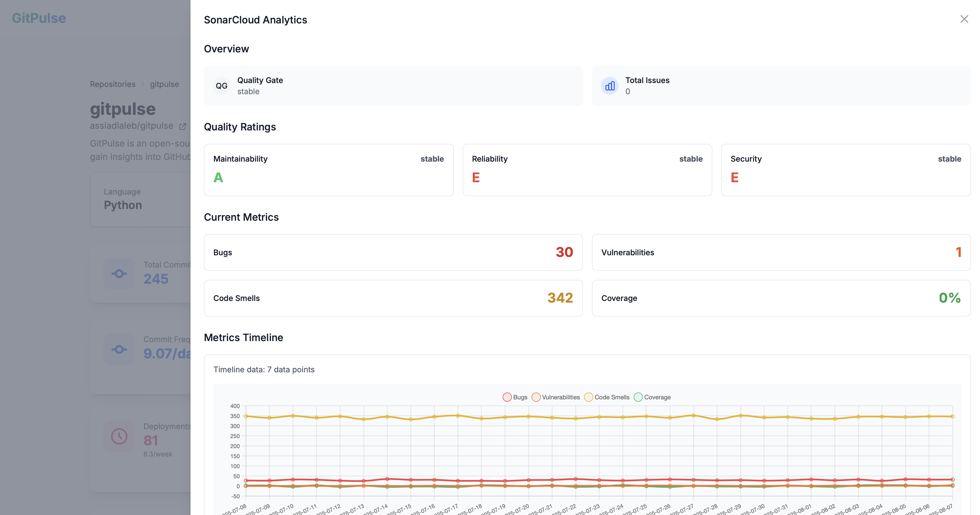This screenshot has width=980, height=515.
Task: Click the Security rating card
Action: click(846, 170)
